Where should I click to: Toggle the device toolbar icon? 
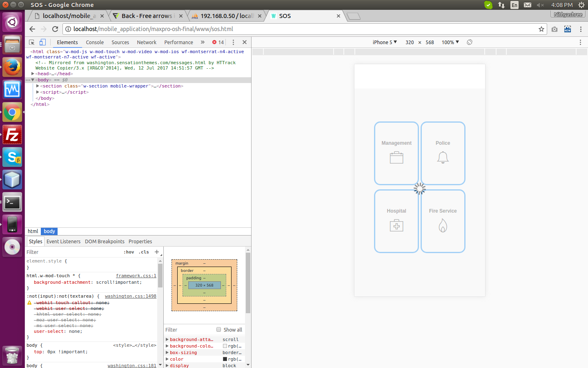42,42
